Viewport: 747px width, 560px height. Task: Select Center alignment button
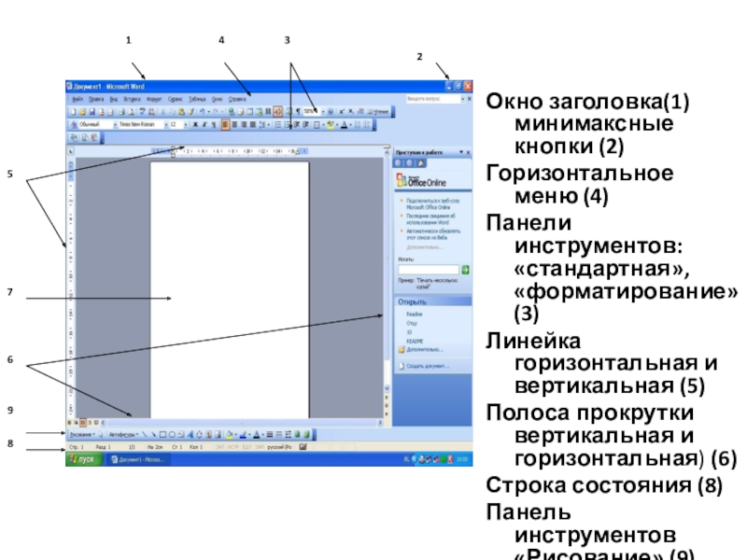(234, 124)
